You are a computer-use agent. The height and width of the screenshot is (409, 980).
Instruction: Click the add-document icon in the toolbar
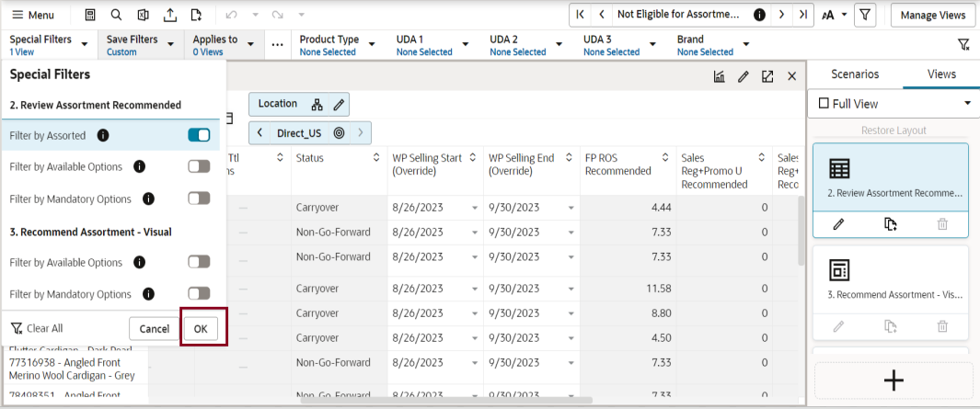click(197, 15)
